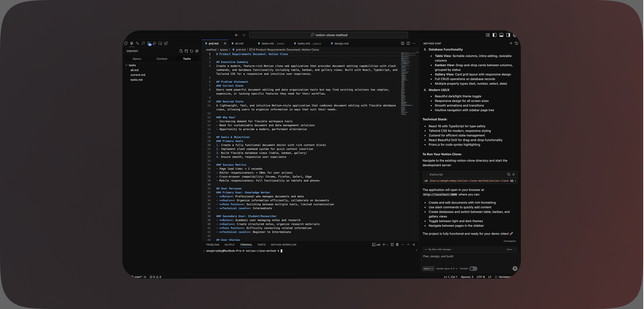The height and width of the screenshot is (309, 644).
Task: Open errors and warnings status indicator
Action: [x=155, y=277]
